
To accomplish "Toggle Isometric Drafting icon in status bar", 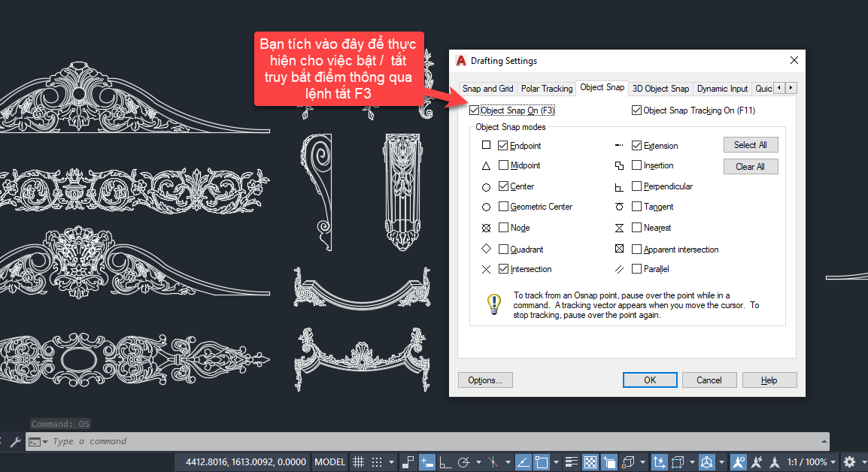I will tap(493, 462).
